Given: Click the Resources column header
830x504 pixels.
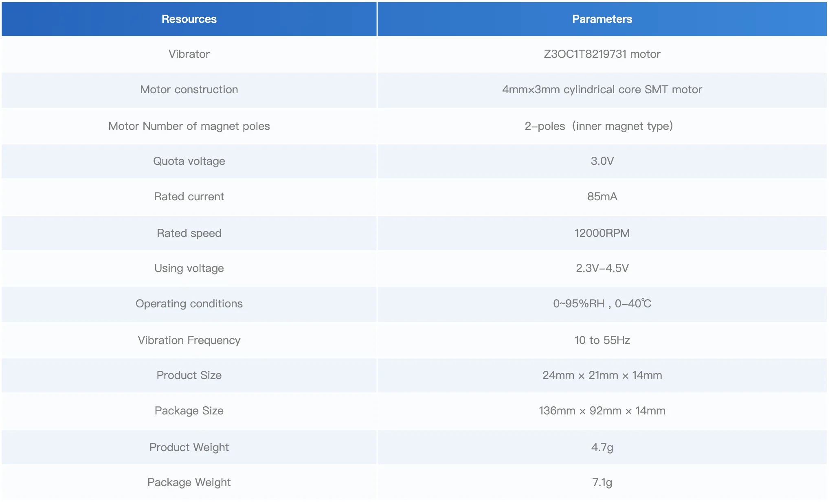Looking at the screenshot, I should click(189, 19).
